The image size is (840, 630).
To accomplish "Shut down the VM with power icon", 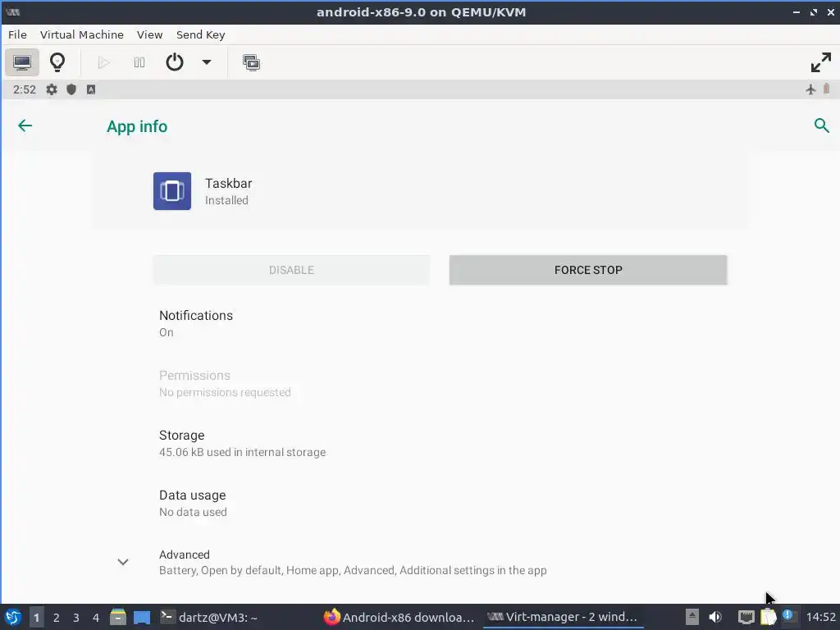I will tap(175, 62).
